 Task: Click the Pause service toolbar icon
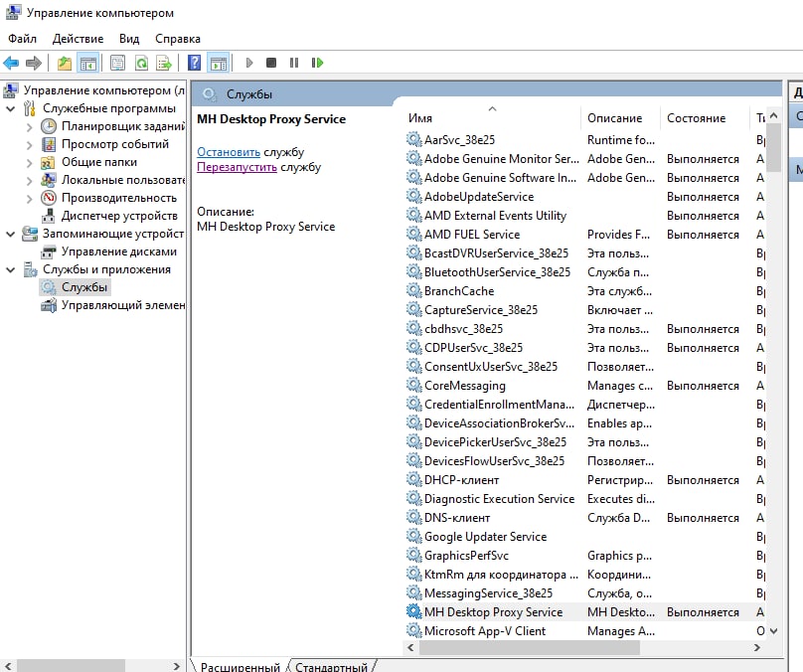click(x=294, y=63)
